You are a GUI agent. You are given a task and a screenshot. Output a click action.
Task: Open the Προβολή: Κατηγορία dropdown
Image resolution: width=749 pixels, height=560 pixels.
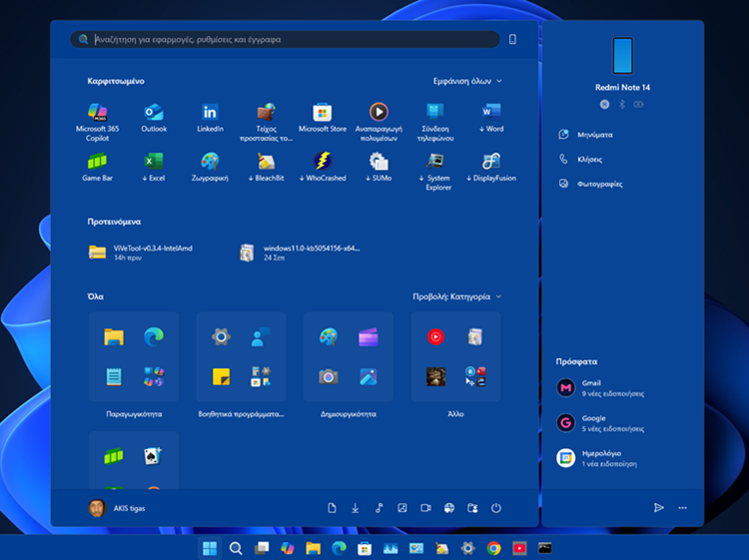click(457, 296)
